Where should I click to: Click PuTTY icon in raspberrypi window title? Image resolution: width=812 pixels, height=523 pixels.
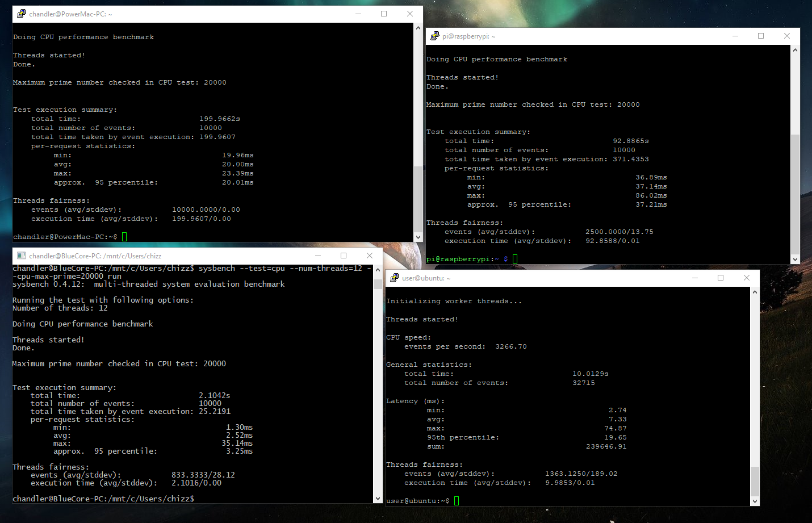[435, 36]
